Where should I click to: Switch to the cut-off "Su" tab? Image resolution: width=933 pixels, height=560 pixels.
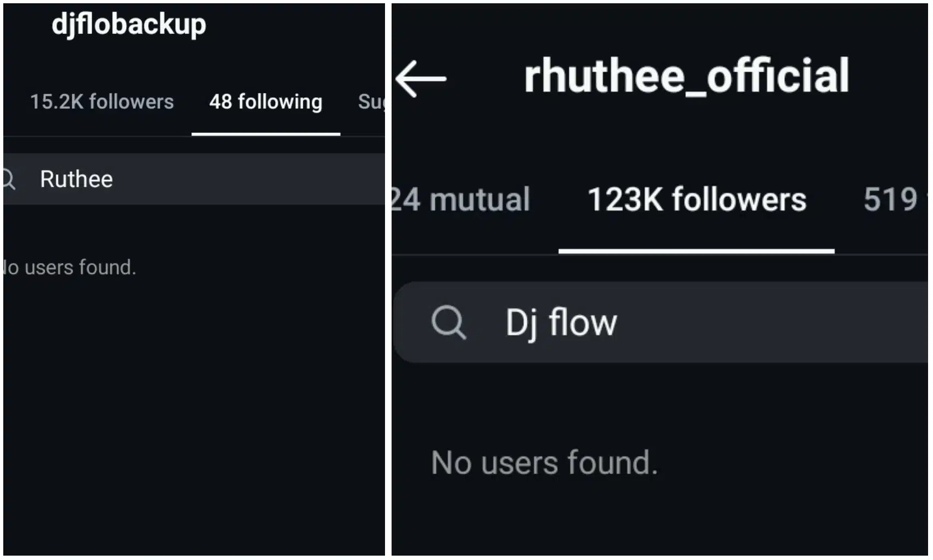click(x=371, y=102)
